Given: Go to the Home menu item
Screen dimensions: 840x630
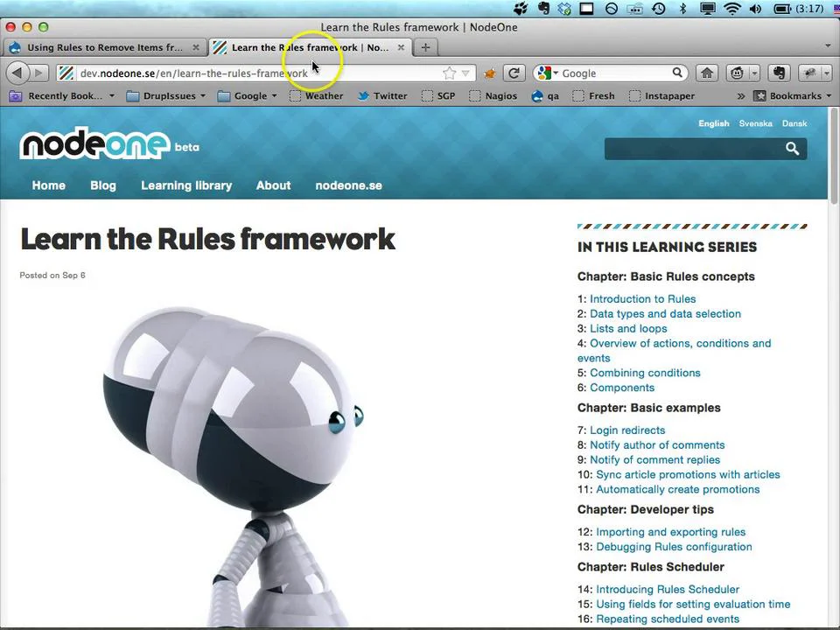Looking at the screenshot, I should 49,185.
